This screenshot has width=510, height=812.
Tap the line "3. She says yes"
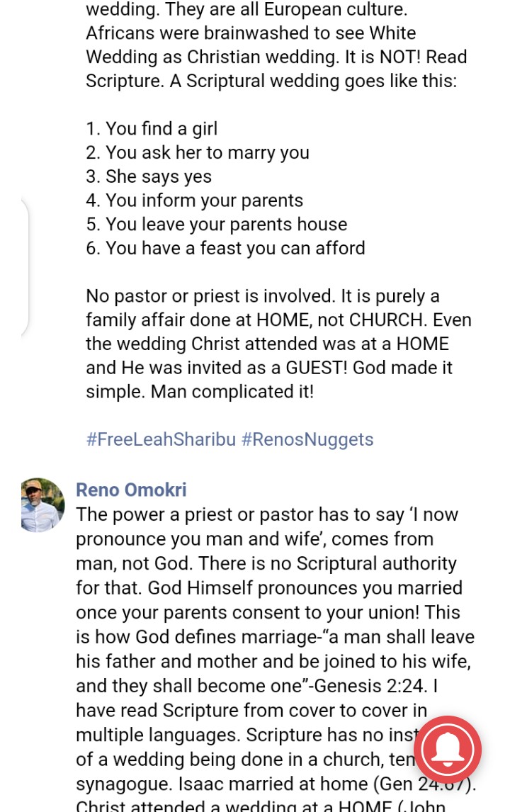149,176
